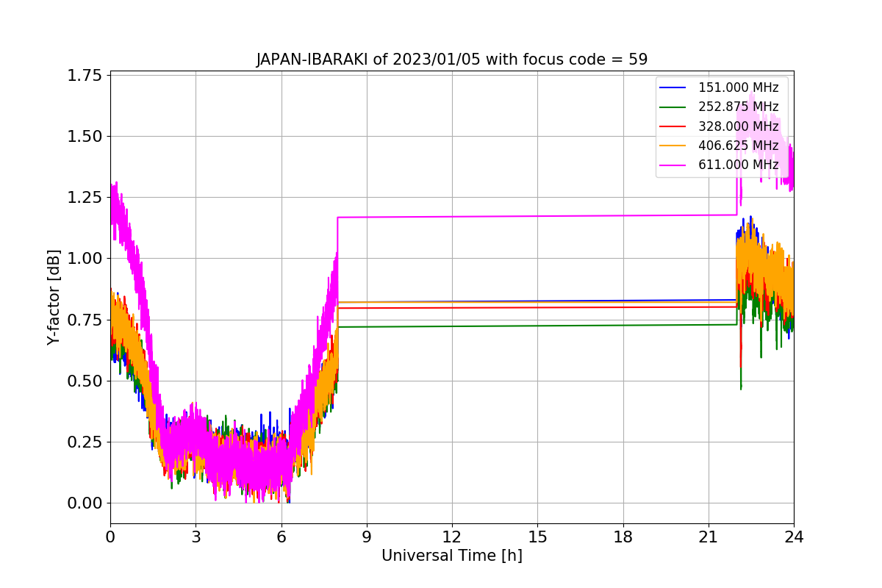Click y-axis tick label "0.25"
The image size is (882, 588).
[x=85, y=442]
